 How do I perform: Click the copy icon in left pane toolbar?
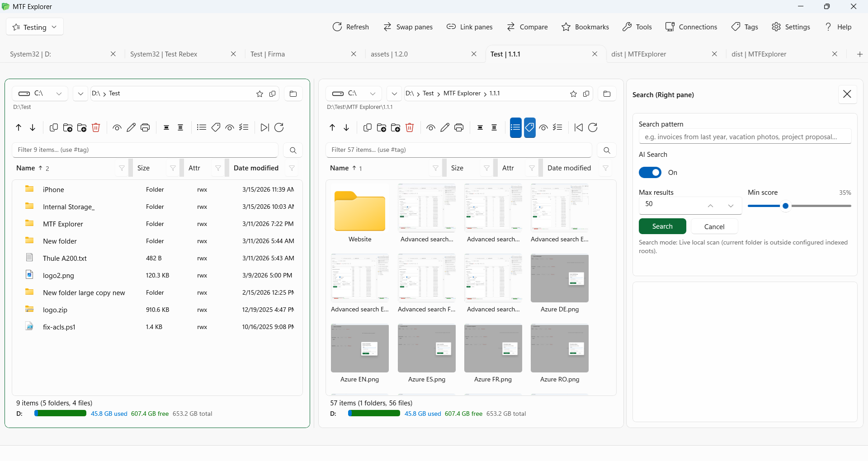pos(54,127)
